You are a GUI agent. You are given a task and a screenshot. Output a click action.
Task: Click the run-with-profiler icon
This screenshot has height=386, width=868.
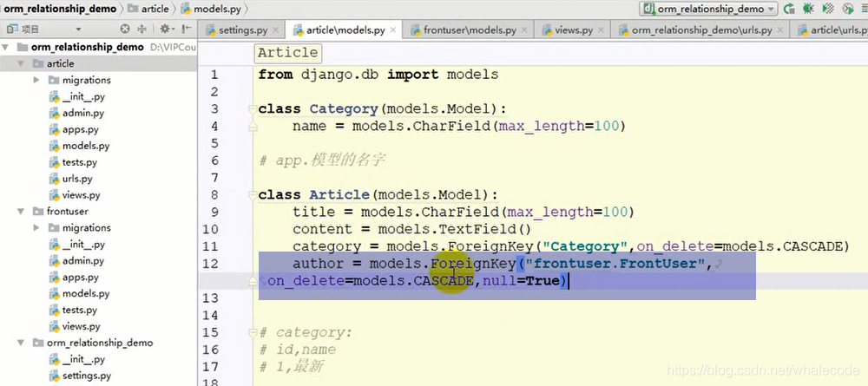(847, 9)
